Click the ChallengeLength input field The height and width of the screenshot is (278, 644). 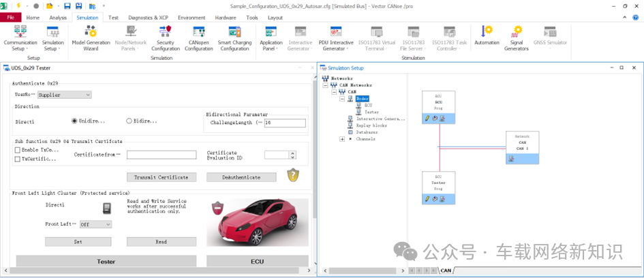[285, 123]
